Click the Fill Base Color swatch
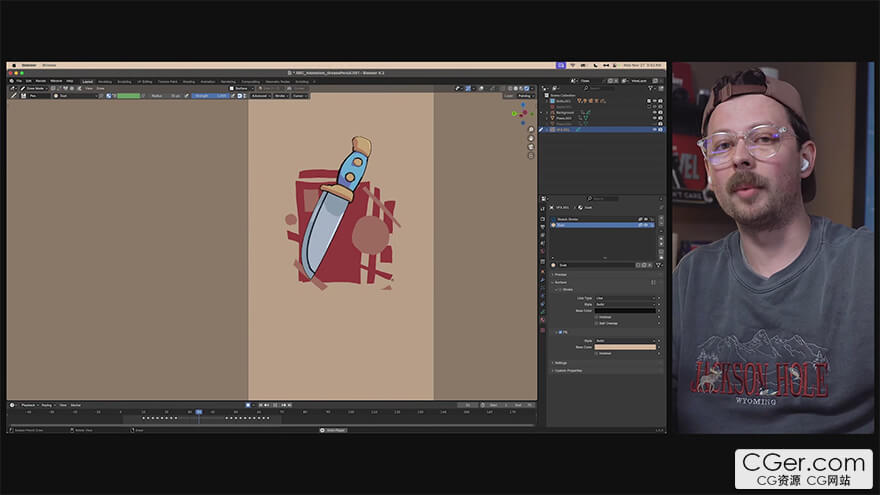Image resolution: width=880 pixels, height=495 pixels. click(x=626, y=346)
